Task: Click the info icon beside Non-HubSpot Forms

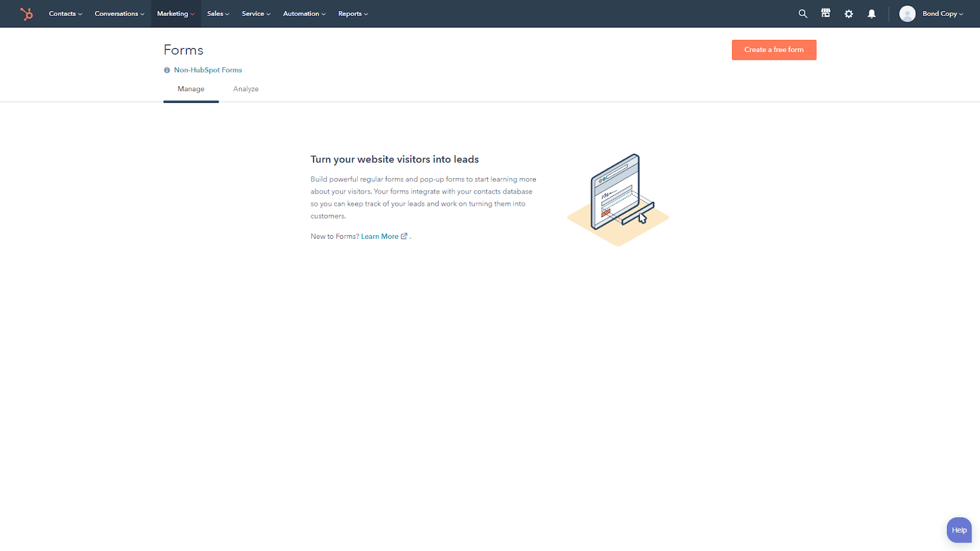Action: click(x=167, y=70)
